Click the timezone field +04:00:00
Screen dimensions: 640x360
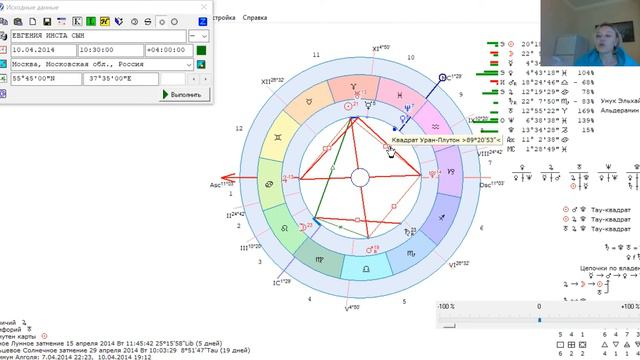pos(169,50)
